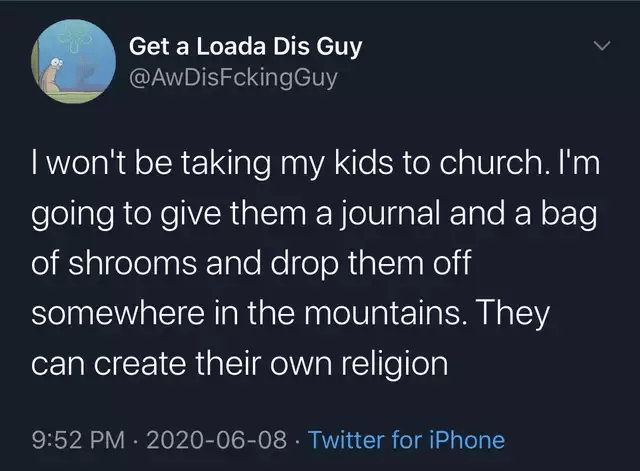This screenshot has width=640, height=471.
Task: Open the "Get a Loada Dis Guy" profile name
Action: 246,46
